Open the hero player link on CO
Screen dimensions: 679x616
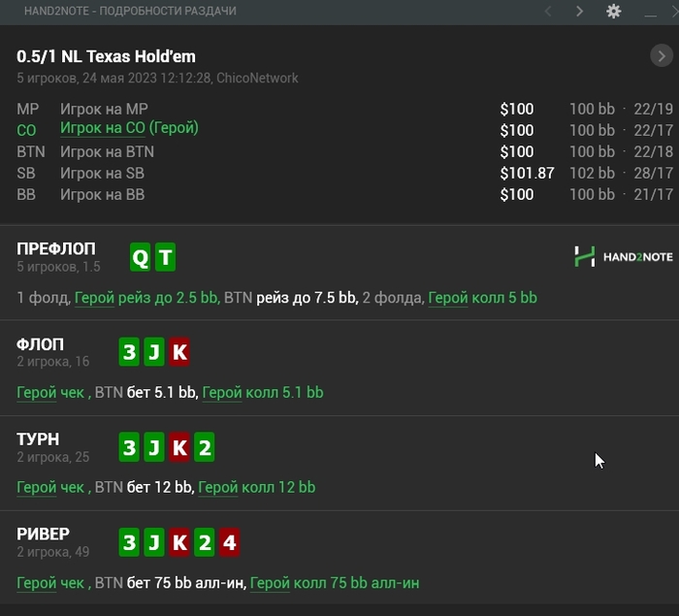point(129,128)
